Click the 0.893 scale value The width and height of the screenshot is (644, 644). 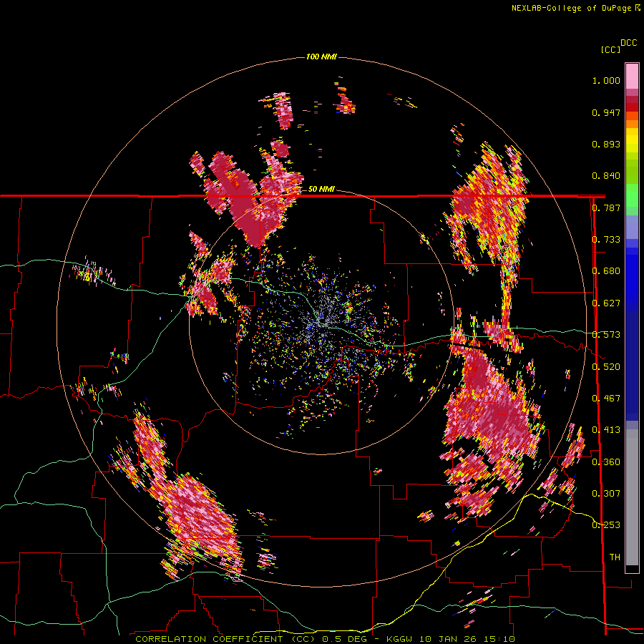[606, 144]
